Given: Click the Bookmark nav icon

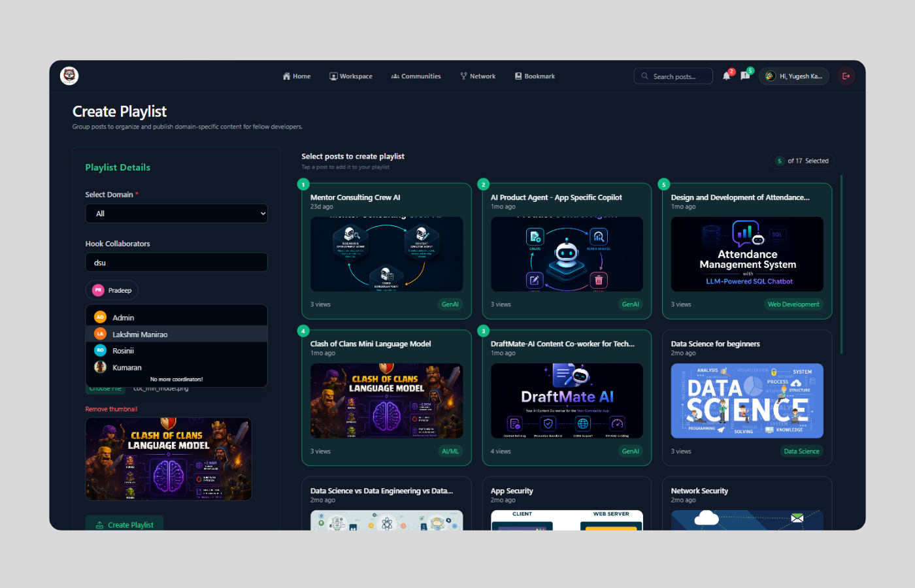Looking at the screenshot, I should tap(518, 76).
